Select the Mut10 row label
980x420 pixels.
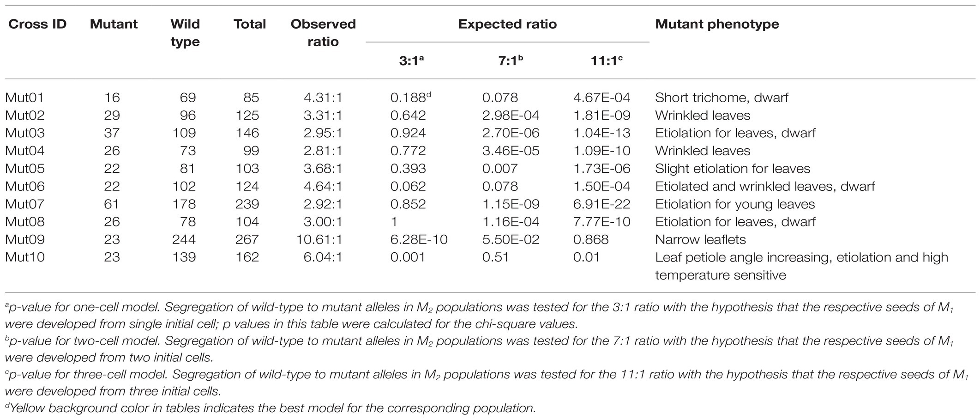25,257
